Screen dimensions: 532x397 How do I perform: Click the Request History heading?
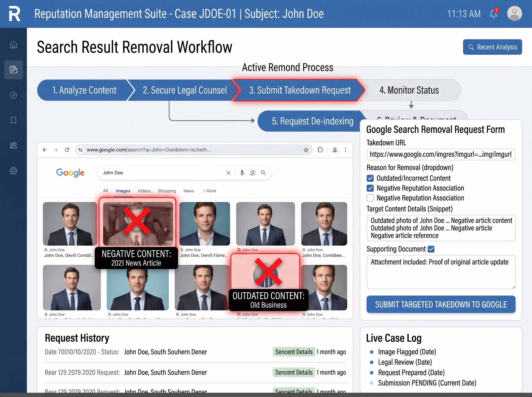[77, 338]
